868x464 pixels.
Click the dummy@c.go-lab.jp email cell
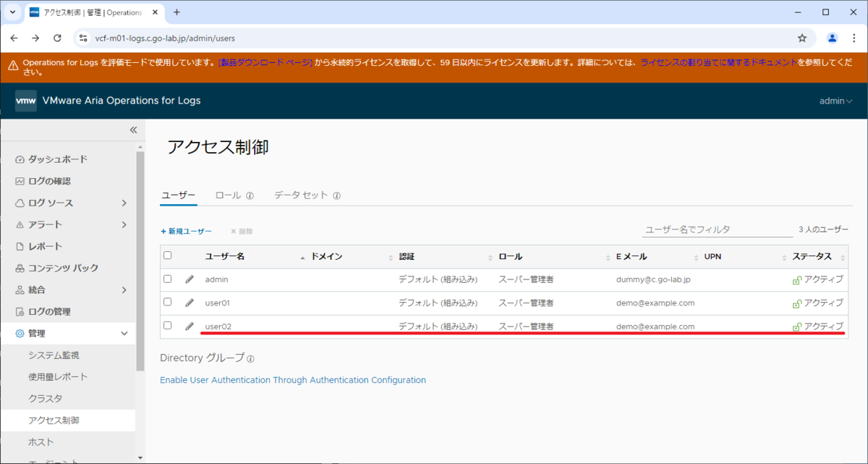point(653,279)
